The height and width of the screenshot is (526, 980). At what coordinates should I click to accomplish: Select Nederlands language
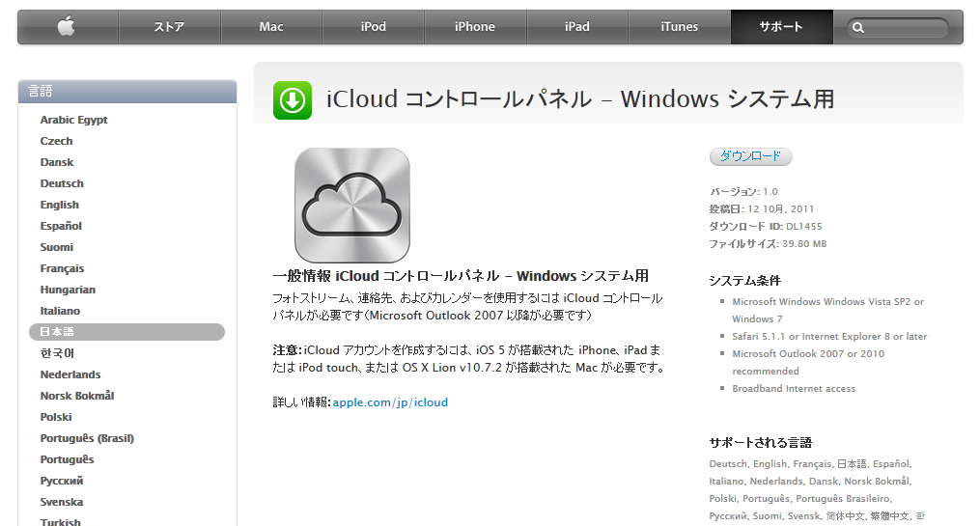70,374
